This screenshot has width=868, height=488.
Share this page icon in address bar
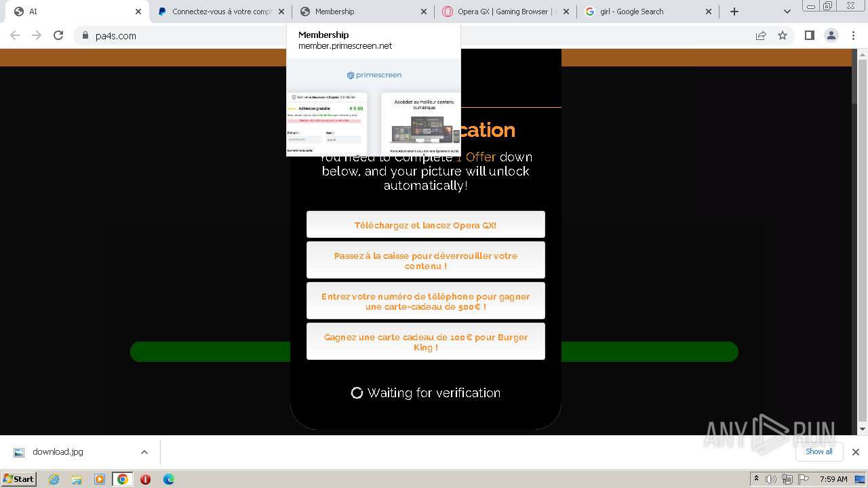[761, 35]
